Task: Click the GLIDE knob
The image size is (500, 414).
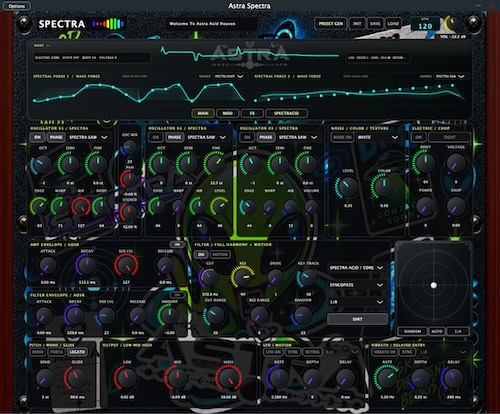Action: coord(76,378)
